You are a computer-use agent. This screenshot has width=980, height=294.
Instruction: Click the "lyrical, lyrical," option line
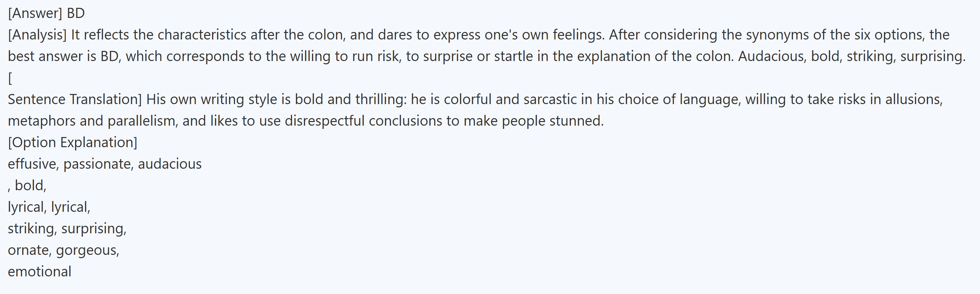coord(49,207)
